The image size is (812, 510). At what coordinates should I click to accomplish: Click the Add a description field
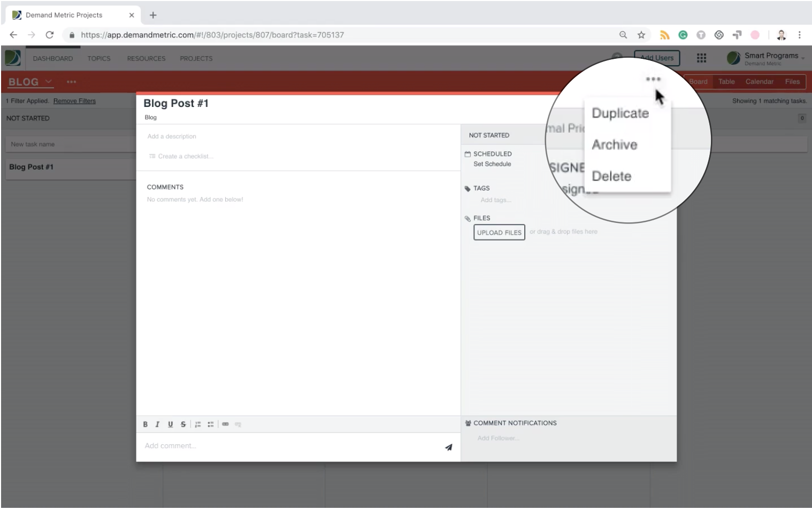coord(172,136)
